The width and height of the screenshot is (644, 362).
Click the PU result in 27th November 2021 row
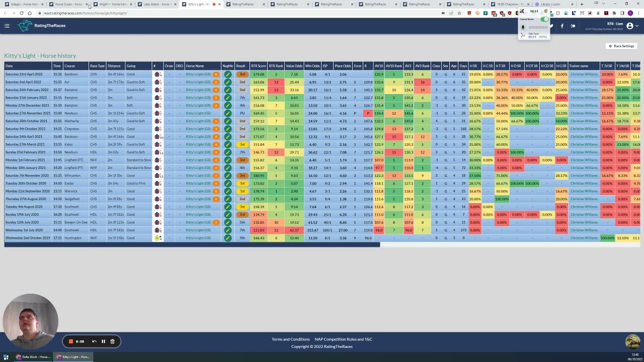coord(242,113)
